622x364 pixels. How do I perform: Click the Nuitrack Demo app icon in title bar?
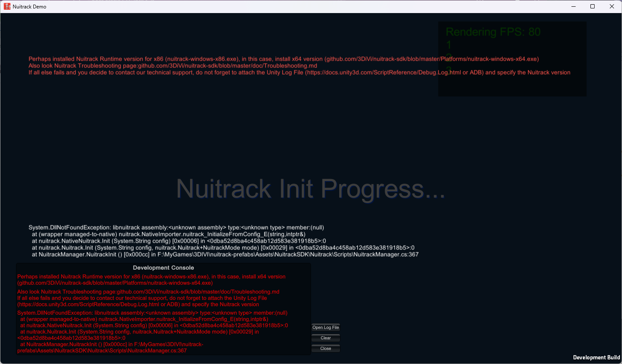pos(7,6)
